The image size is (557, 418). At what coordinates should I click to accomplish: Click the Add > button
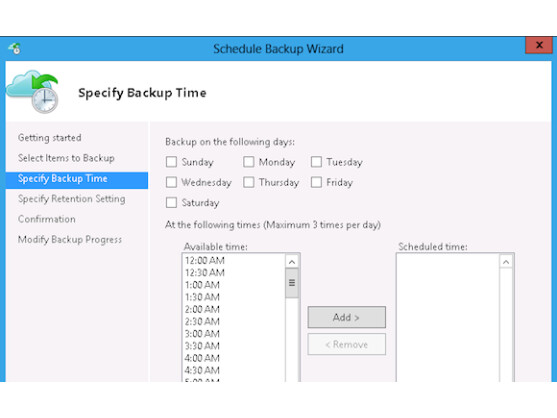pyautogui.click(x=346, y=317)
